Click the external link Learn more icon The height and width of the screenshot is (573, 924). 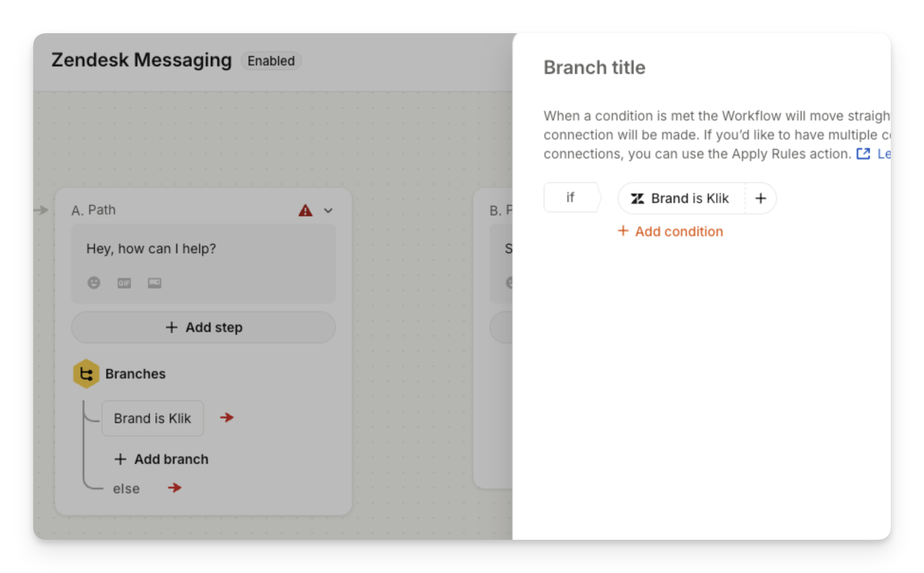[863, 154]
